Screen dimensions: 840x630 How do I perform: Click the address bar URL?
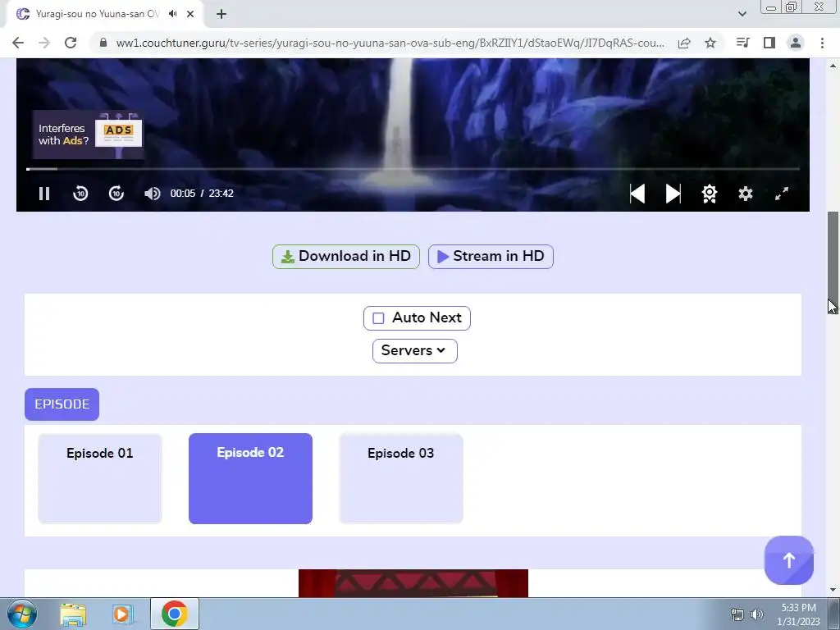click(x=390, y=43)
